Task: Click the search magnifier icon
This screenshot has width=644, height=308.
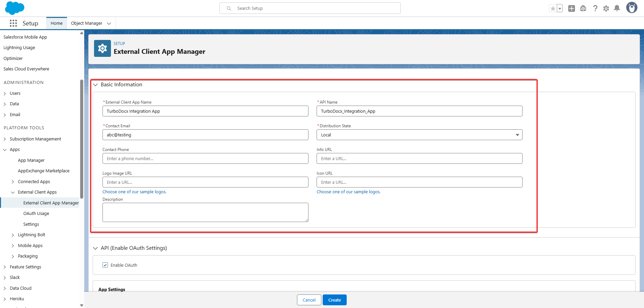Action: click(x=229, y=8)
